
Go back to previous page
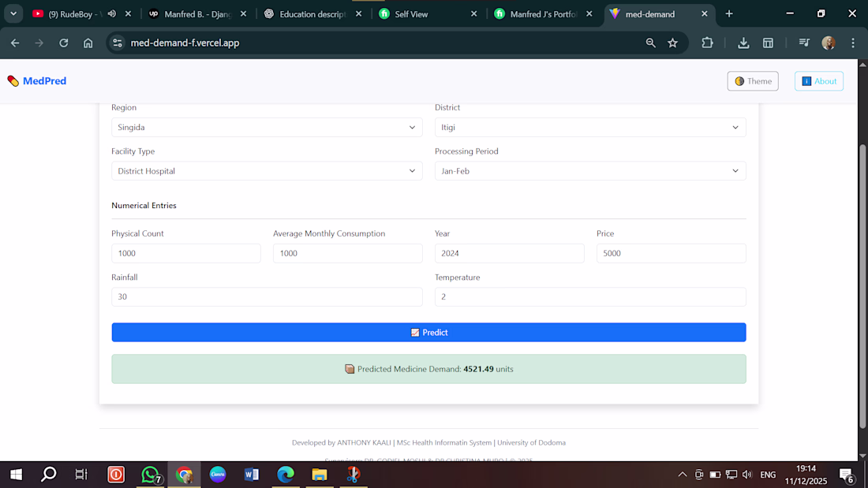tap(15, 43)
